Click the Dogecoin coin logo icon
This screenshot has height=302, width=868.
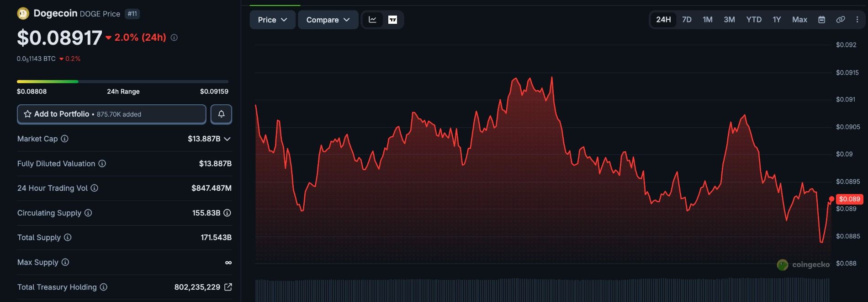pos(23,14)
